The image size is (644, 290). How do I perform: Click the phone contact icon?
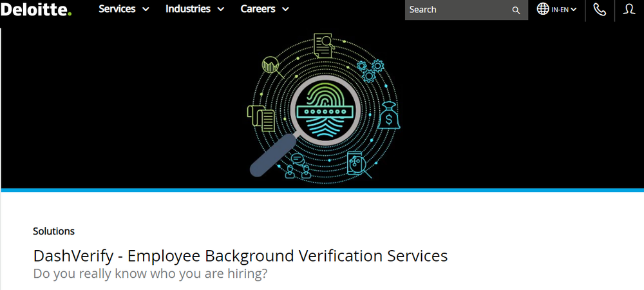600,10
